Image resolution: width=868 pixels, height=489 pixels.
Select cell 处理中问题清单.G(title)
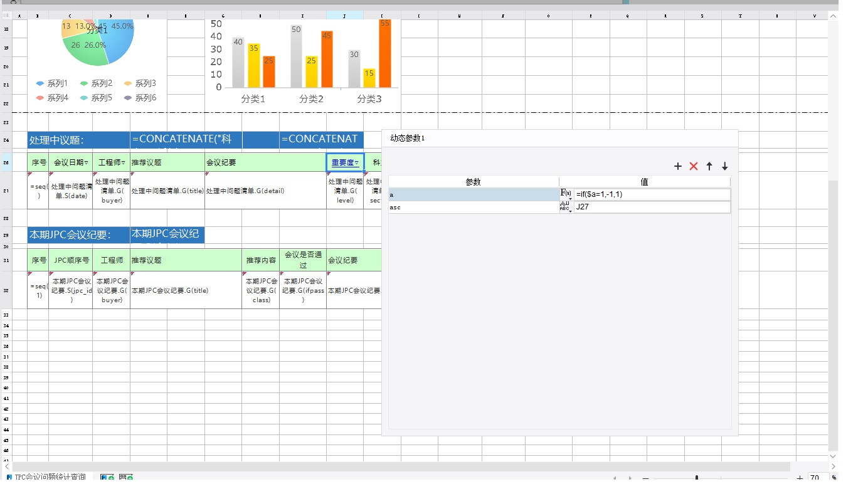click(x=167, y=191)
